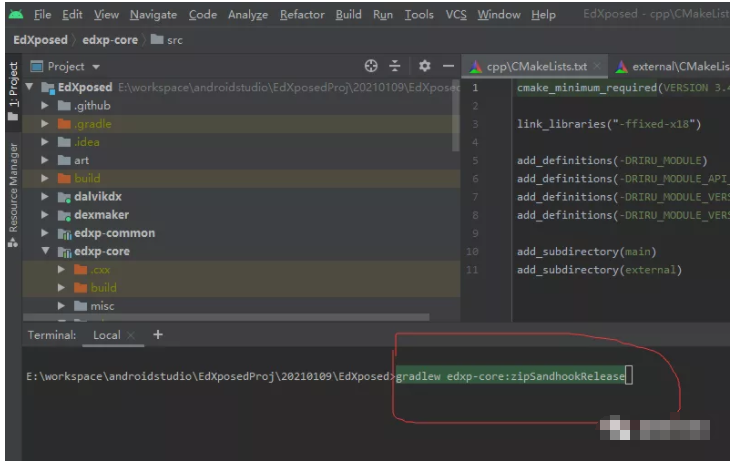Click the src breadcrumb
Screen dimensions: 736x464
pyautogui.click(x=175, y=40)
